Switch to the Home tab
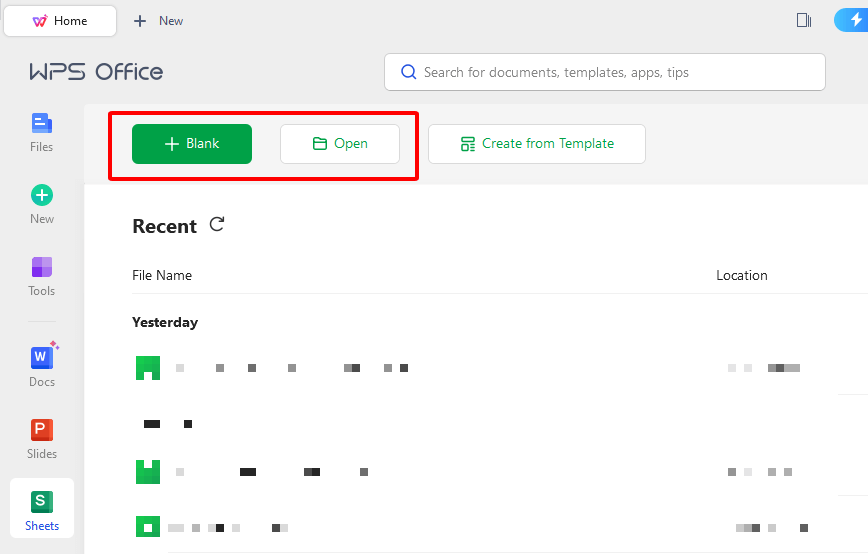 click(x=60, y=21)
